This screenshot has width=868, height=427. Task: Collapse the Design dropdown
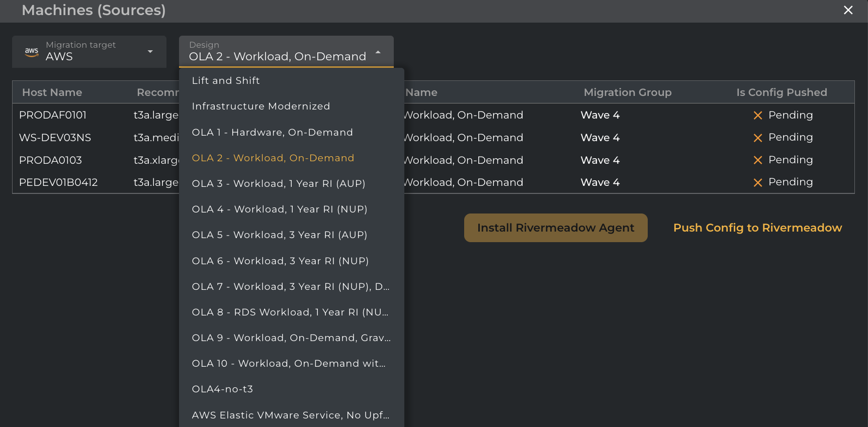click(378, 52)
